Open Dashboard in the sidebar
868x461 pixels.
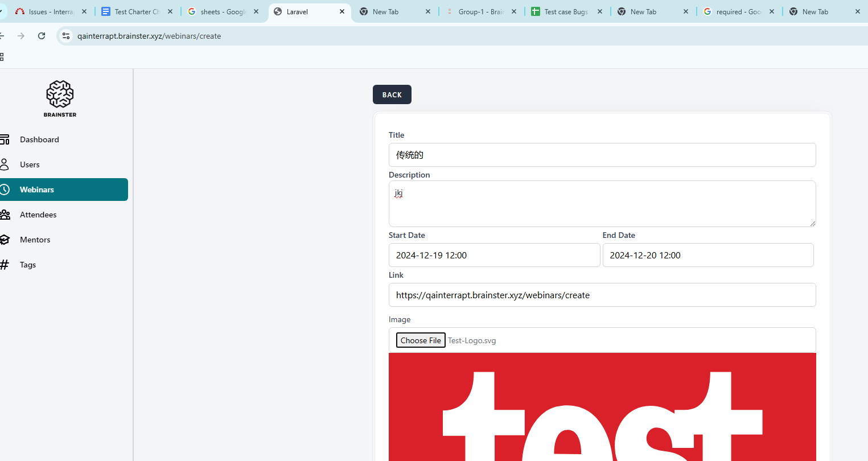[39, 139]
